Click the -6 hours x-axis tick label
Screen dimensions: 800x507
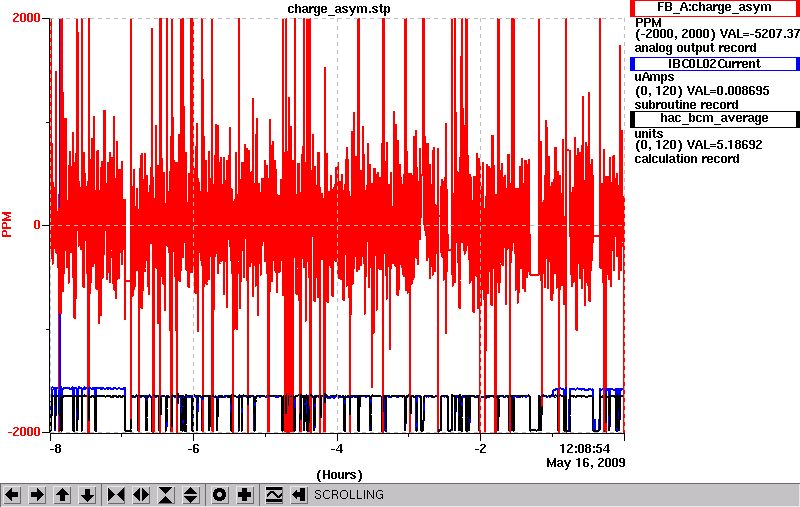coord(193,449)
